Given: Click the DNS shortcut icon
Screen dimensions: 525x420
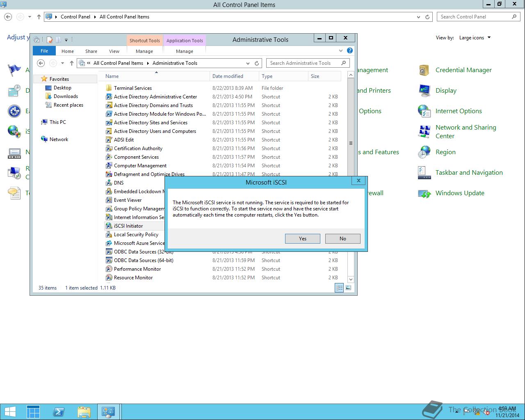Looking at the screenshot, I should (109, 183).
